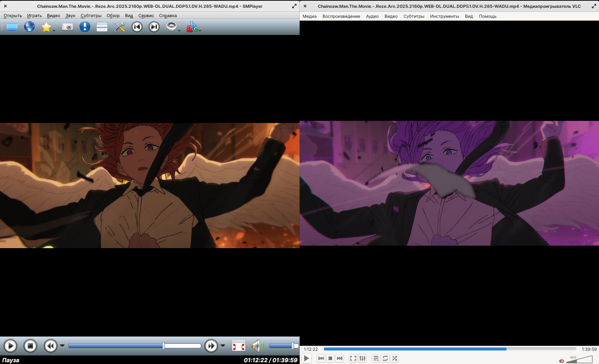Image resolution: width=599 pixels, height=364 pixels.
Task: Click VLC toggle playlist button
Action: click(376, 358)
